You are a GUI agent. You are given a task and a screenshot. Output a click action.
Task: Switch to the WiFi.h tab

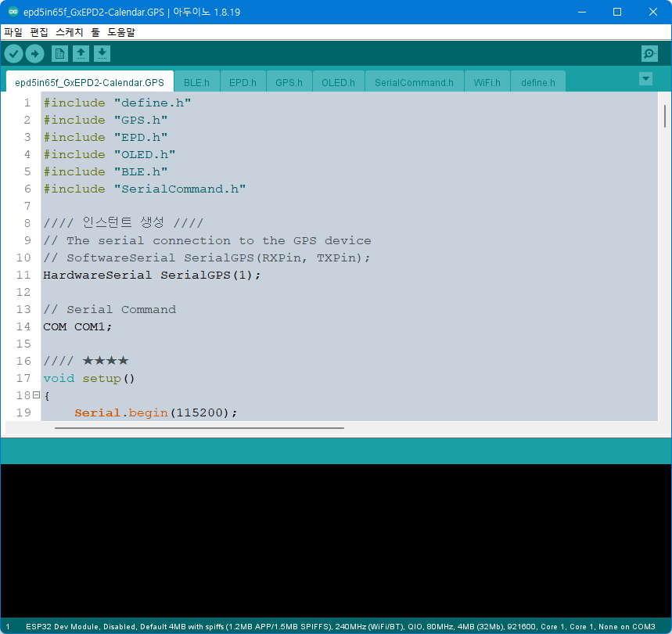pos(487,82)
